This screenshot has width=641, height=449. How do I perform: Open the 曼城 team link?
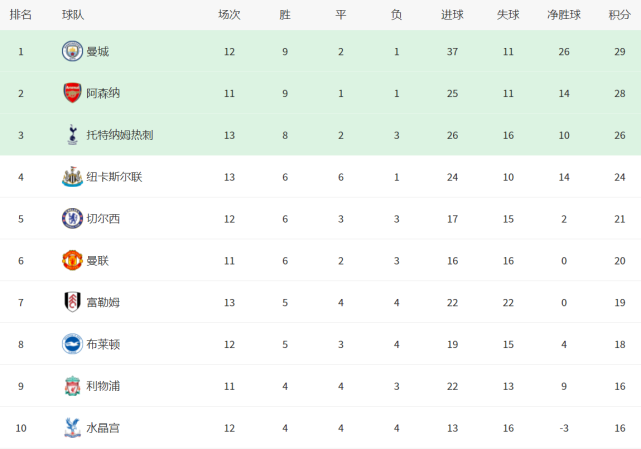tap(98, 52)
